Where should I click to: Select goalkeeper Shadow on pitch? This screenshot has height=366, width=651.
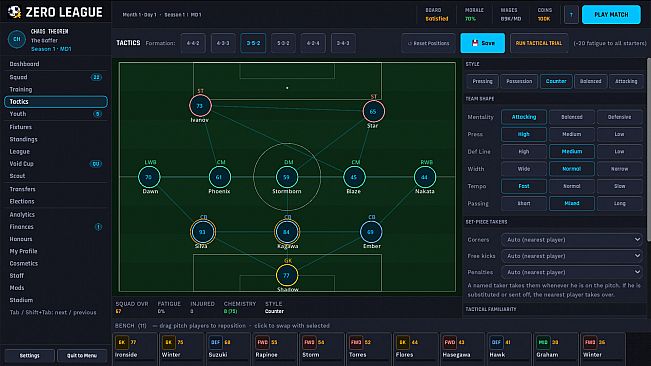tap(287, 276)
